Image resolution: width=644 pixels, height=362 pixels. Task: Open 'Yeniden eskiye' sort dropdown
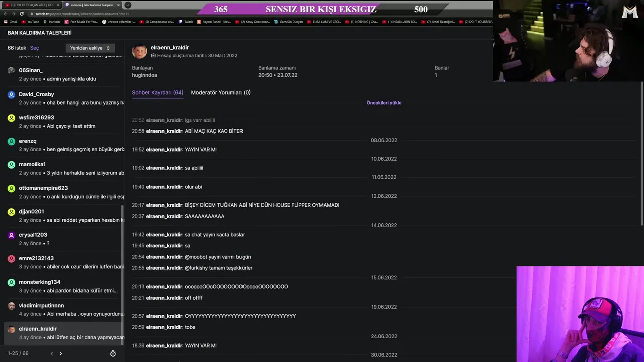90,48
